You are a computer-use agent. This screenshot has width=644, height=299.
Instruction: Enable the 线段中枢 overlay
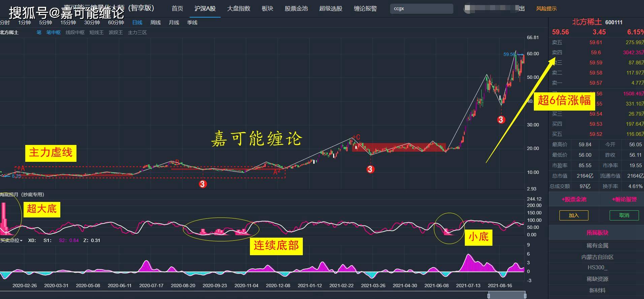pyautogui.click(x=75, y=32)
